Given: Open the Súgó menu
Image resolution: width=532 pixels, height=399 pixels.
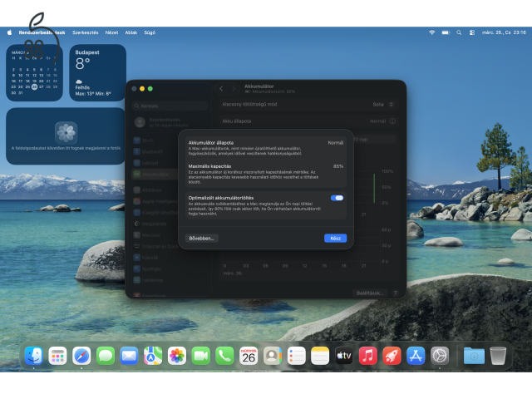Looking at the screenshot, I should [x=150, y=32].
